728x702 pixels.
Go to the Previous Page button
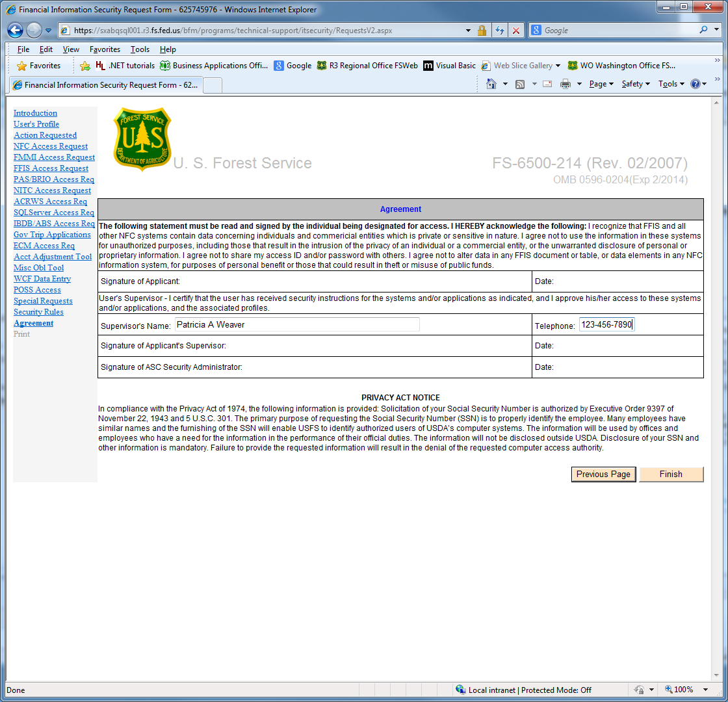[x=603, y=474]
